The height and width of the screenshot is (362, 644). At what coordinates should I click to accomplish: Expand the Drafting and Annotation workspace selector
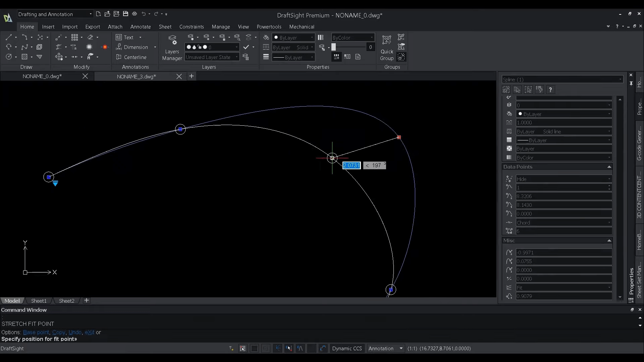90,14
